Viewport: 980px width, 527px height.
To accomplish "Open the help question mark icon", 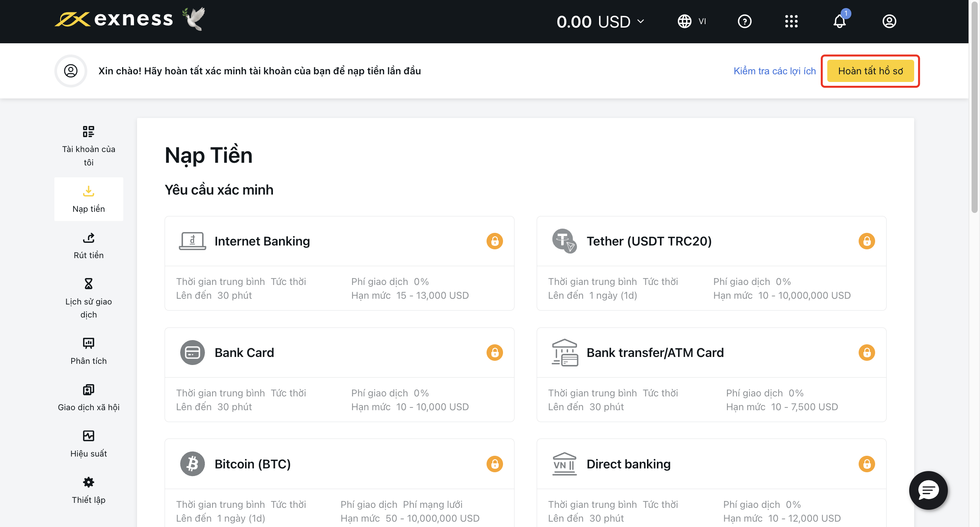I will tap(745, 21).
